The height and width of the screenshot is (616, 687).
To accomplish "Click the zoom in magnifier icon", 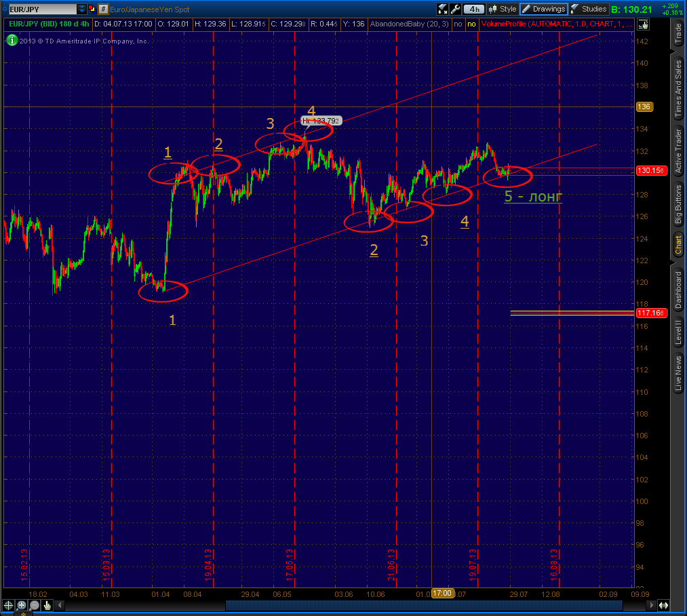I will click(22, 605).
